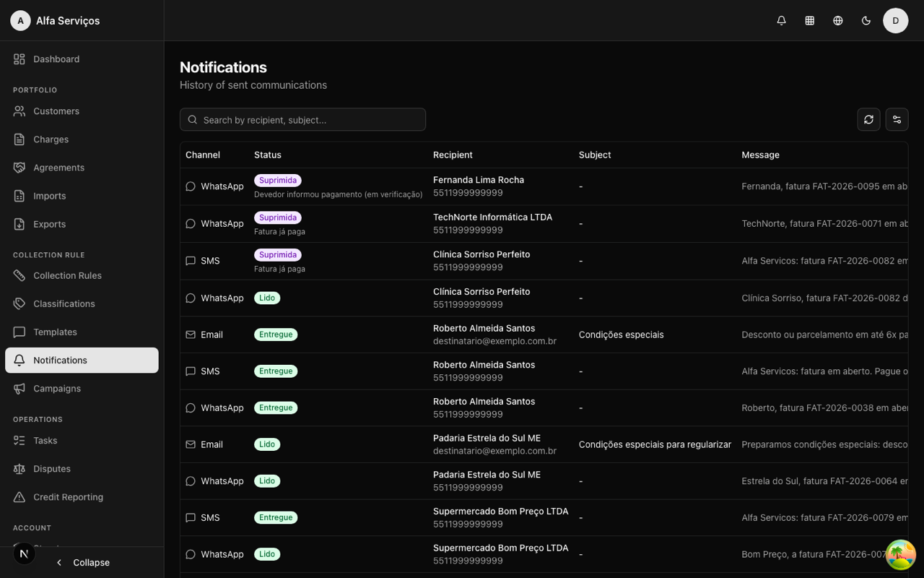Click the Collection Rules tag icon
This screenshot has width=924, height=578.
coord(19,275)
